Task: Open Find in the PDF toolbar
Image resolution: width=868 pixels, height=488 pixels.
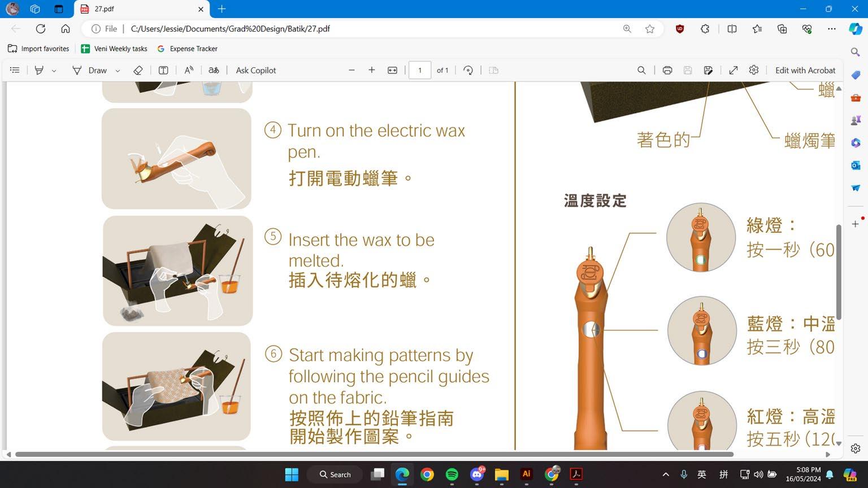Action: [641, 70]
